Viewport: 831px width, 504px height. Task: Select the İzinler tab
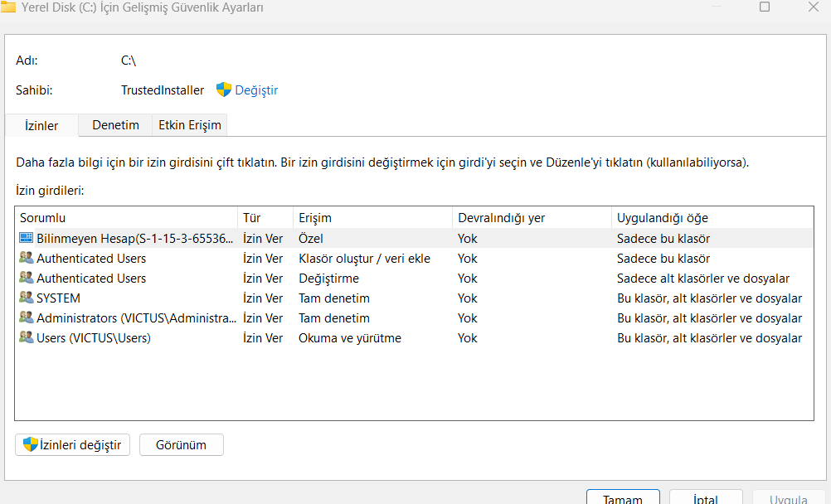41,125
